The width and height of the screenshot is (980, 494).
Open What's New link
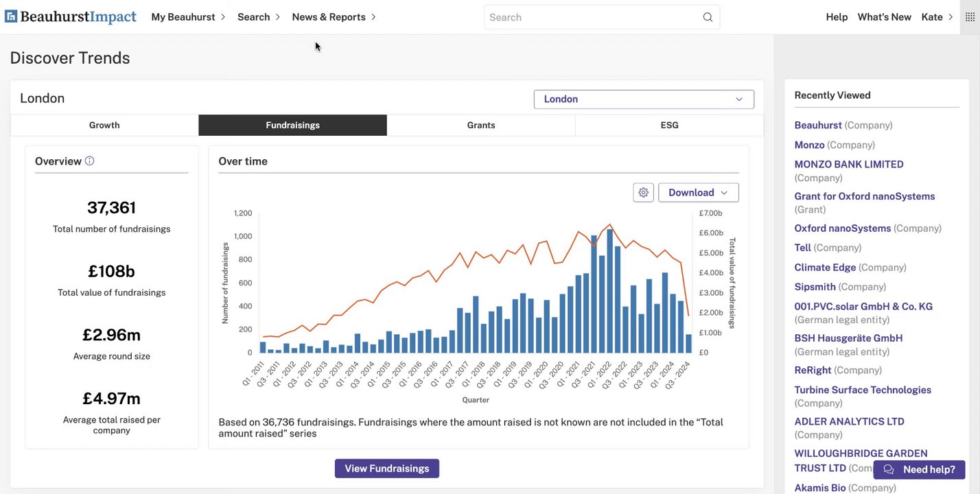click(x=884, y=17)
